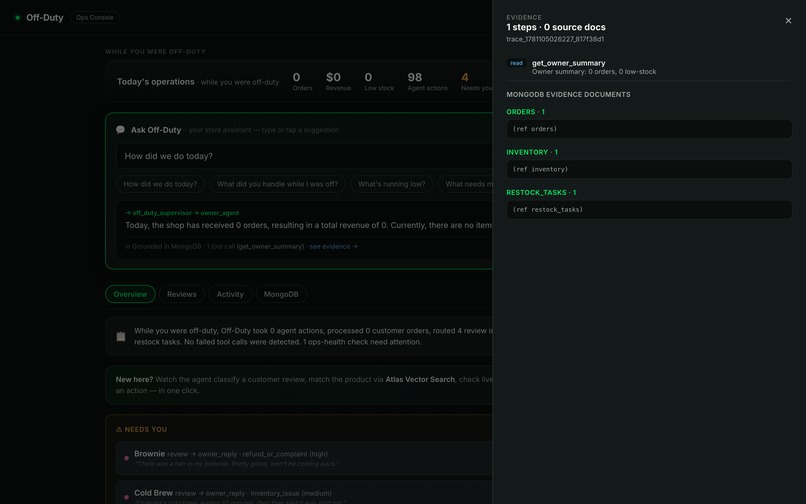Select 'What did you handle while I was off?' chip
Image resolution: width=806 pixels, height=504 pixels.
tap(278, 184)
